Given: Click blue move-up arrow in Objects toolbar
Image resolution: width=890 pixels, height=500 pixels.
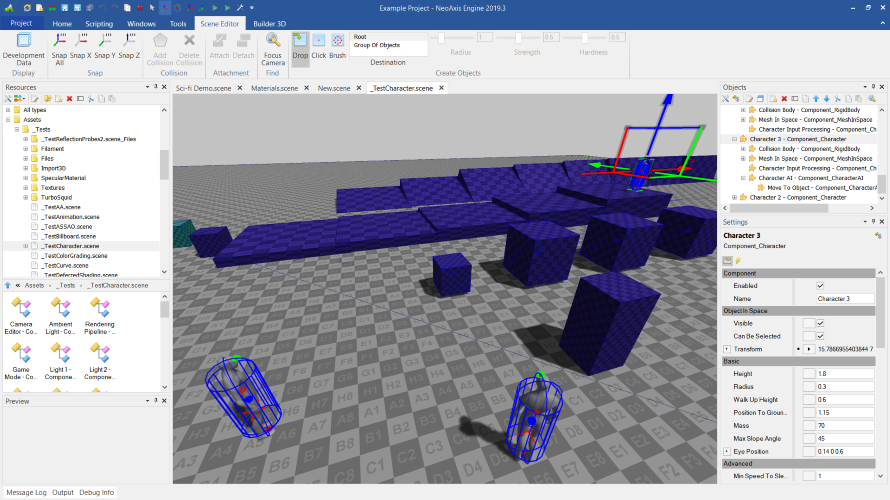Looking at the screenshot, I should pos(816,99).
